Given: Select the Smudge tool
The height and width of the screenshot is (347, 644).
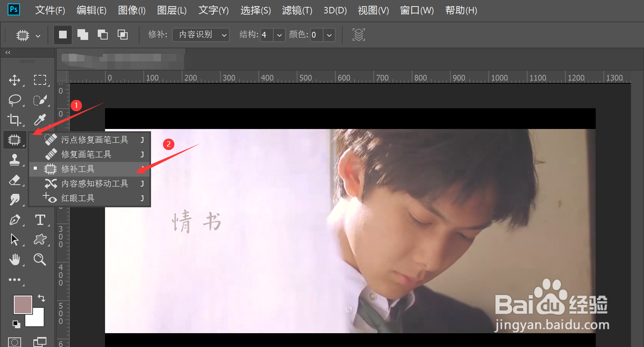Looking at the screenshot, I should [x=15, y=200].
